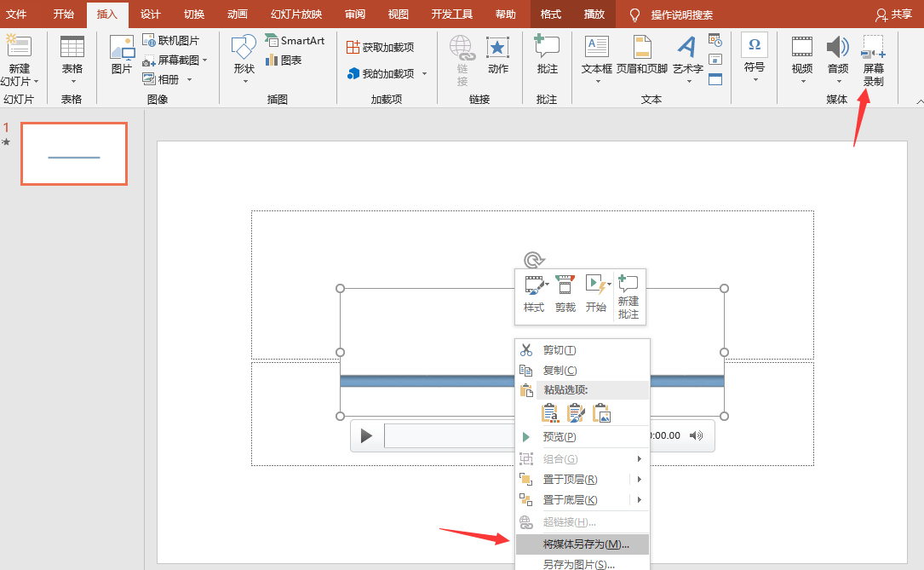Expand the 置于顶层 submenu arrow
Image resolution: width=924 pixels, height=570 pixels.
(x=640, y=479)
